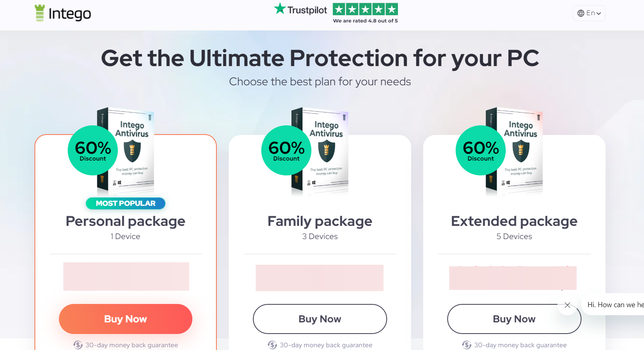This screenshot has width=644, height=350.
Task: Open the Trustpilot star logo
Action: [300, 10]
